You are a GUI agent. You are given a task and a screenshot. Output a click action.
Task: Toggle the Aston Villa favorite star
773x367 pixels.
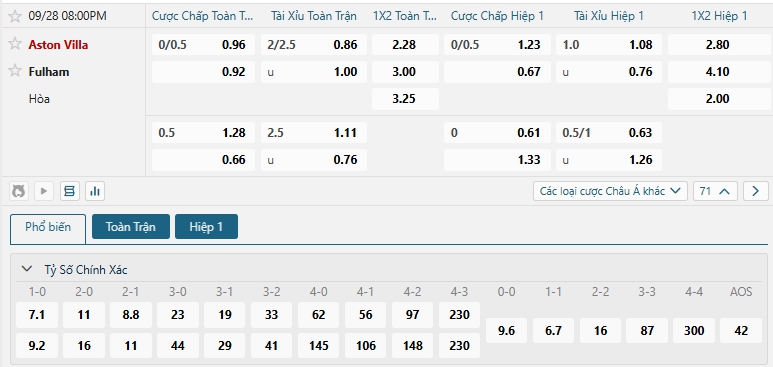click(15, 44)
